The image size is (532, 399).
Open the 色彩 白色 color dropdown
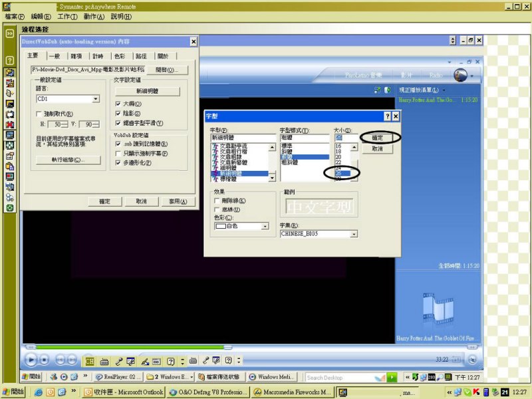(265, 226)
